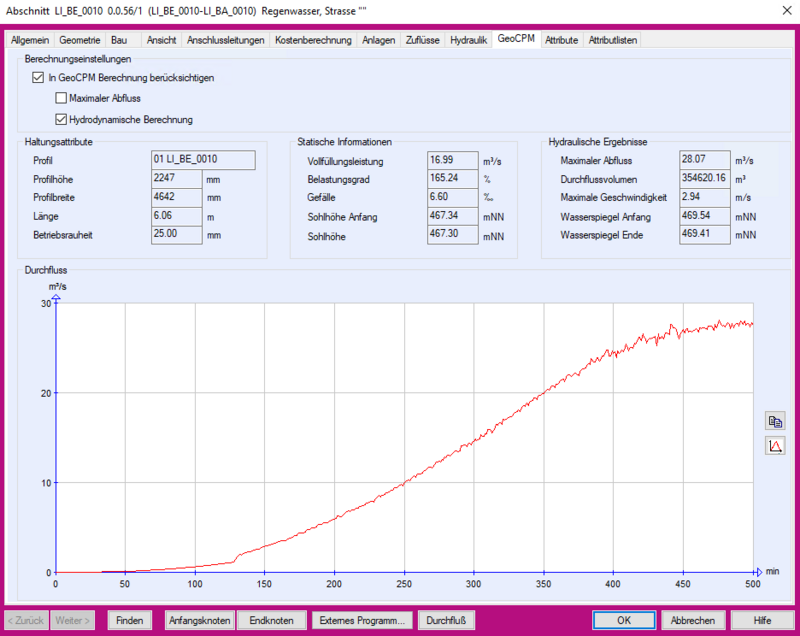Viewport: 800px width, 636px height.
Task: Select the Kostenberechnung tab
Action: [x=313, y=40]
